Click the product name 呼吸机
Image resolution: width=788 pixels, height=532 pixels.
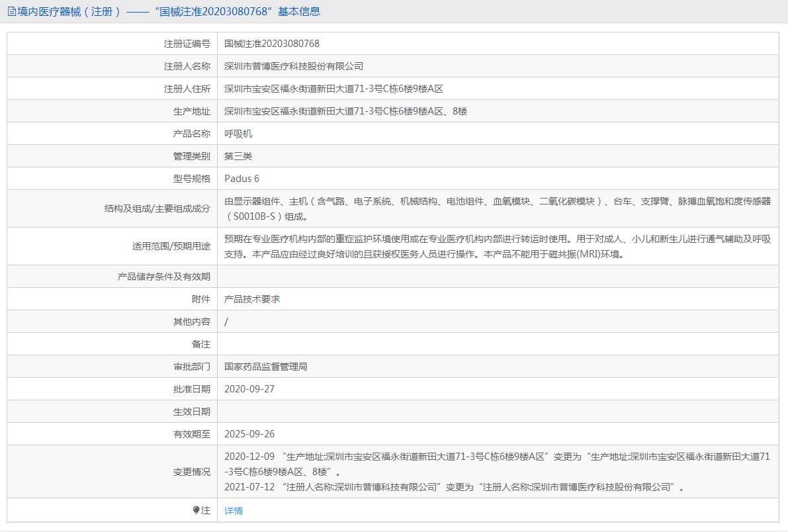tap(238, 134)
